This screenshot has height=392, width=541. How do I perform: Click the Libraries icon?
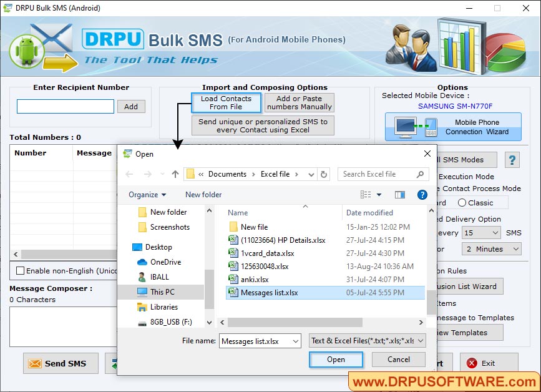pos(142,306)
